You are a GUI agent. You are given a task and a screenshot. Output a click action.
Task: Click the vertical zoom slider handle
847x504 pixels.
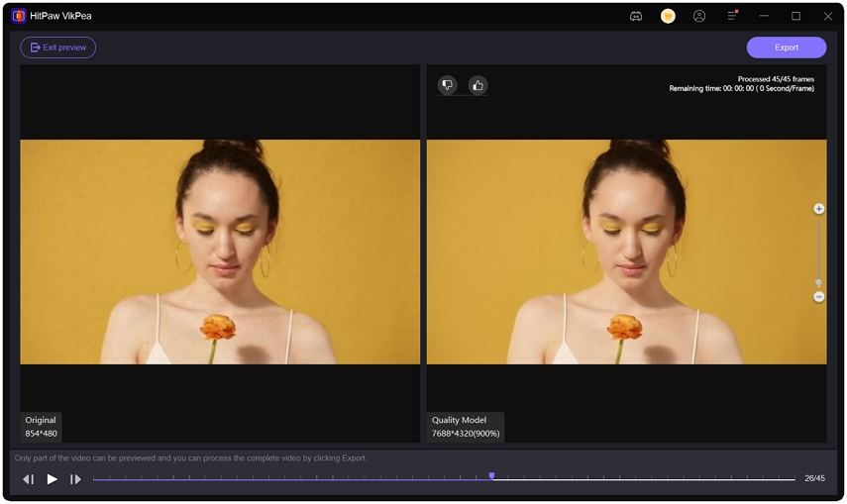click(818, 282)
